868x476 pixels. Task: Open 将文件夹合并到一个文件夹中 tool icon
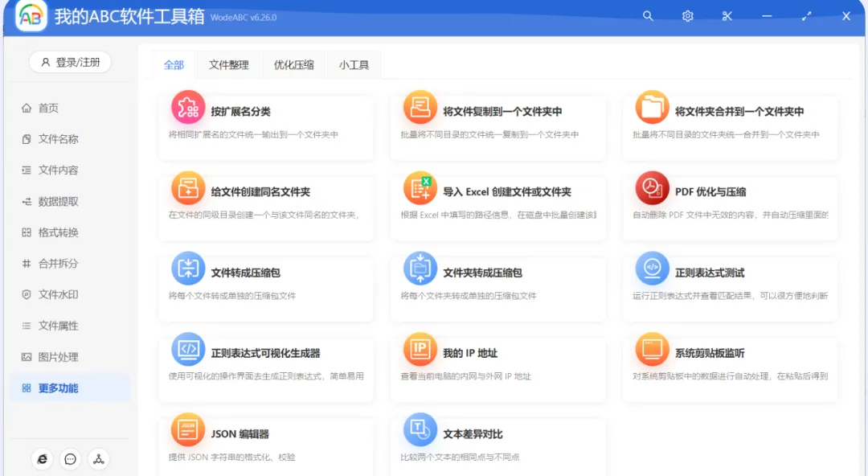click(x=652, y=107)
